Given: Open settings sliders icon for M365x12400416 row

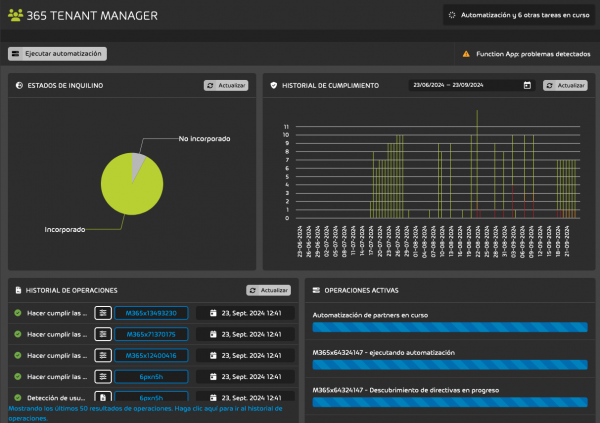Looking at the screenshot, I should 103,355.
